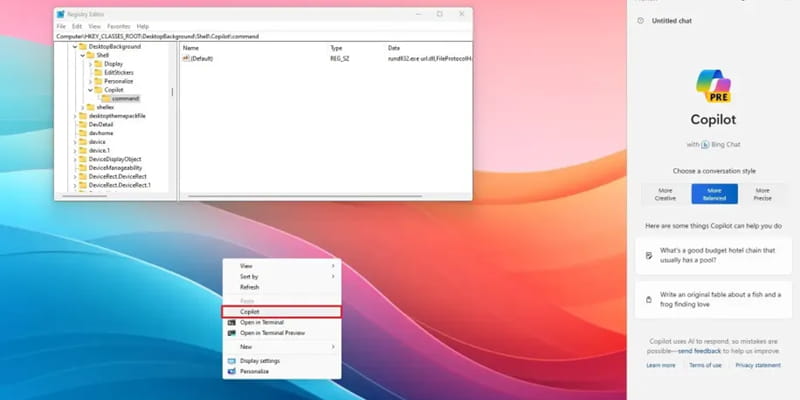Open the Favorites menu in Registry Editor
The image size is (800, 400).
click(118, 27)
